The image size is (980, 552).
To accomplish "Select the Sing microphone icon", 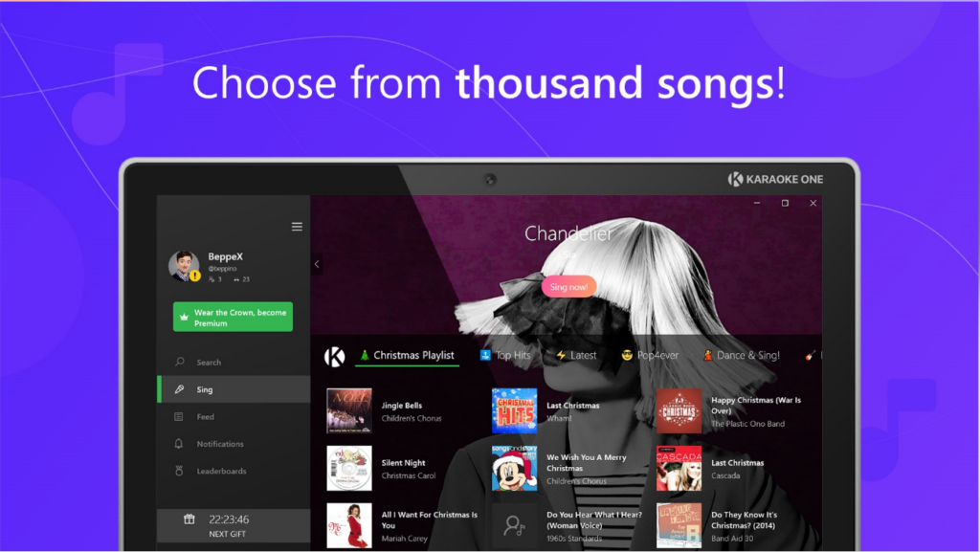I will pos(179,389).
